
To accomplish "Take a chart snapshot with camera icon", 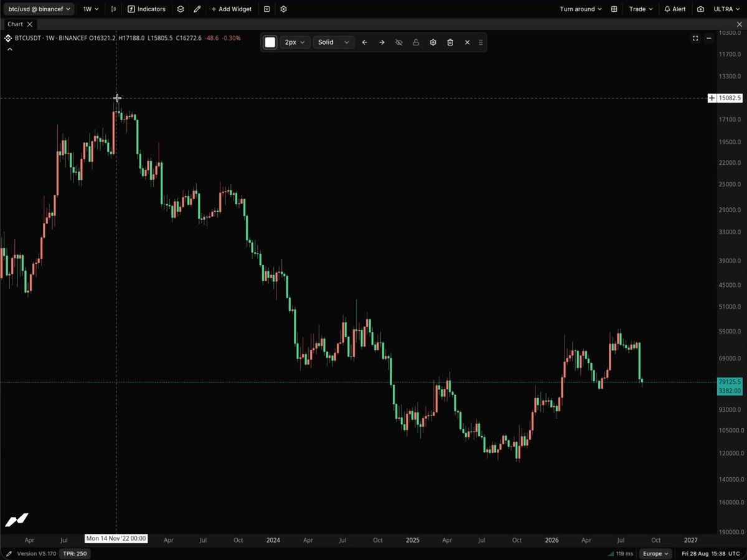I will (701, 9).
